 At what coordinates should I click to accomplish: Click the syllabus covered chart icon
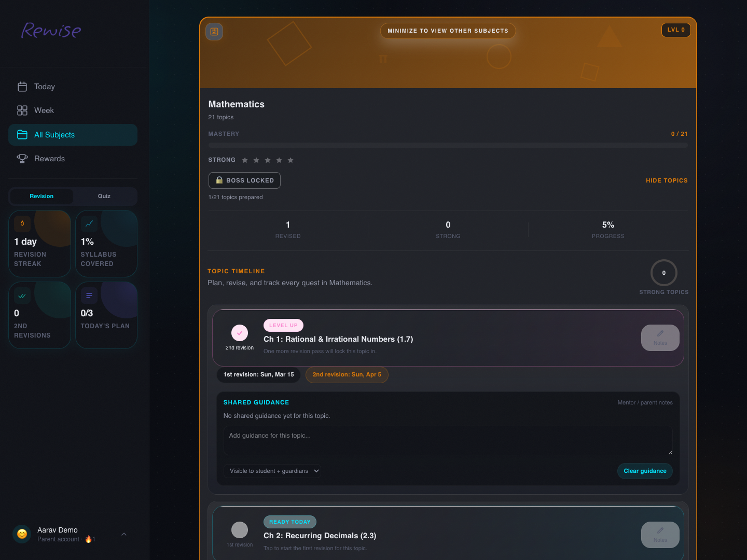click(89, 223)
